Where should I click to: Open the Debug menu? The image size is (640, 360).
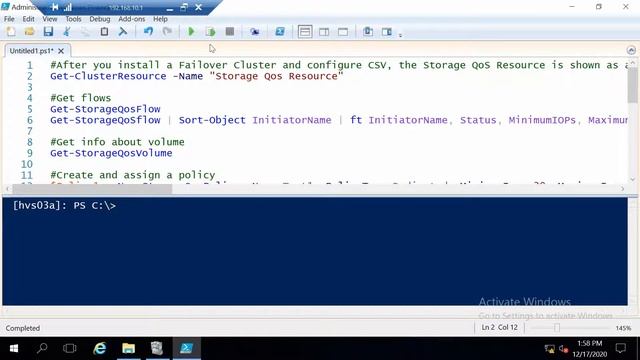100,19
